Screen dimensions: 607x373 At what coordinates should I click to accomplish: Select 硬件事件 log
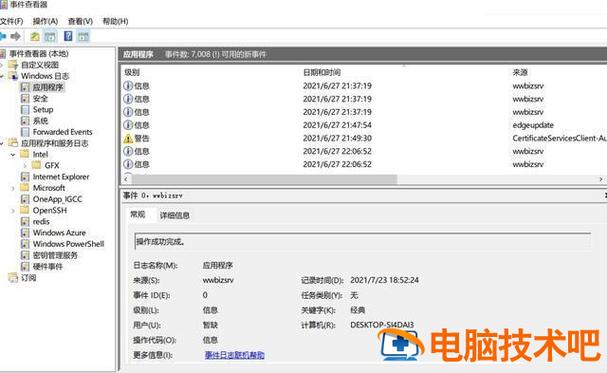coord(48,266)
